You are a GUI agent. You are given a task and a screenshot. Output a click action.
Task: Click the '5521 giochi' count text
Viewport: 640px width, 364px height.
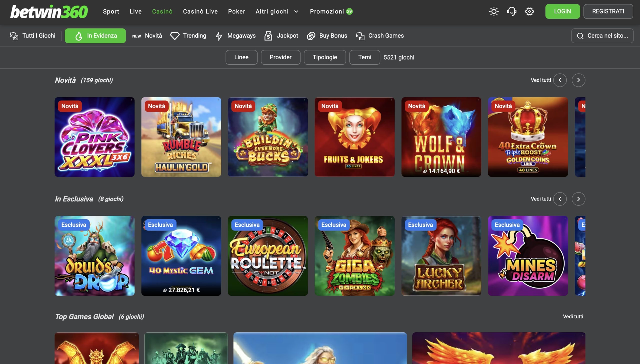click(x=399, y=57)
